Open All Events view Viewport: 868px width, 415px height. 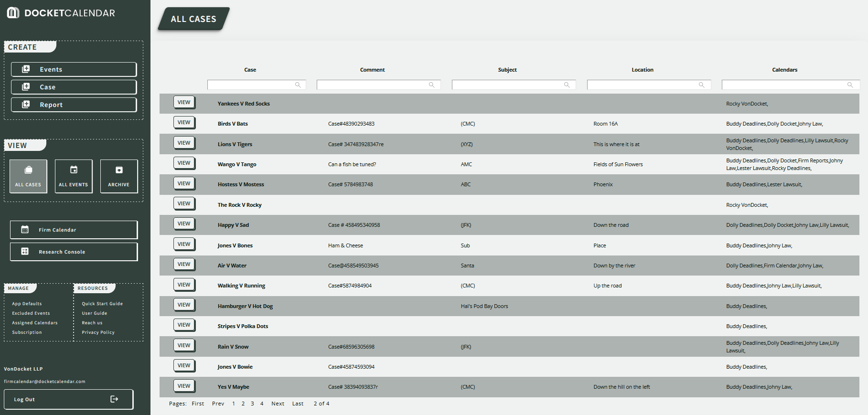click(74, 176)
